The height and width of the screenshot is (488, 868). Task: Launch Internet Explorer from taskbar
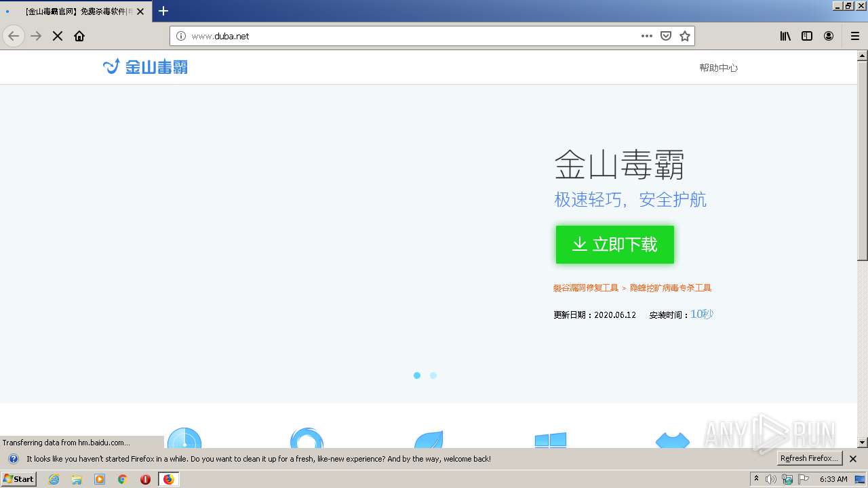tap(54, 479)
